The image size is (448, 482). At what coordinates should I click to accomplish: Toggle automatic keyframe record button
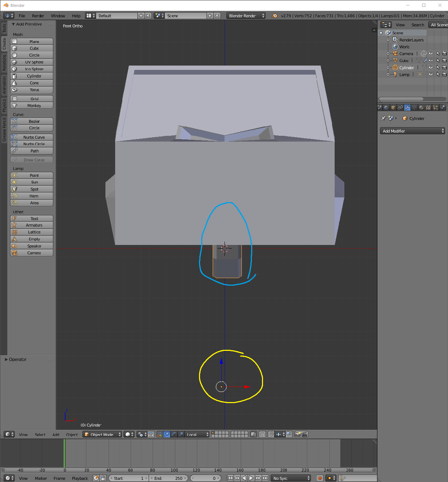click(320, 478)
